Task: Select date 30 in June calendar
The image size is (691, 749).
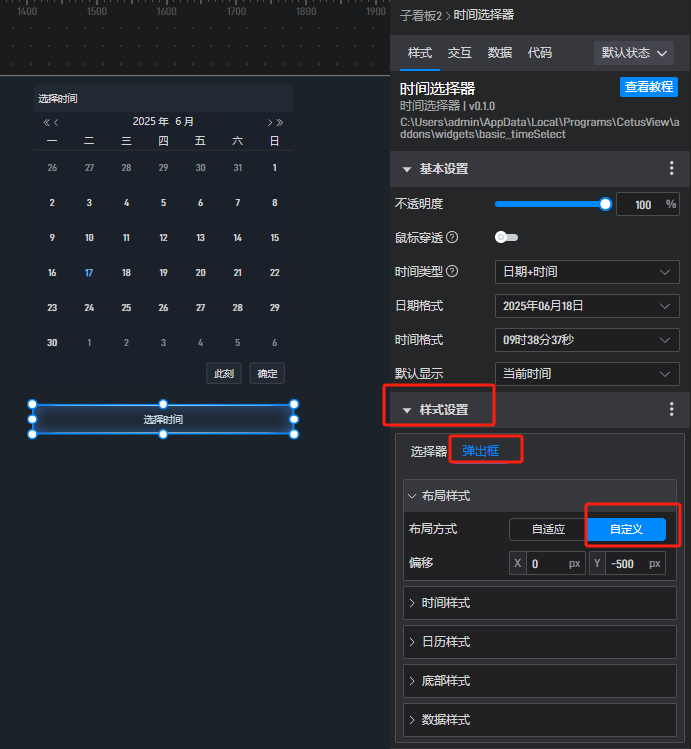Action: (52, 342)
